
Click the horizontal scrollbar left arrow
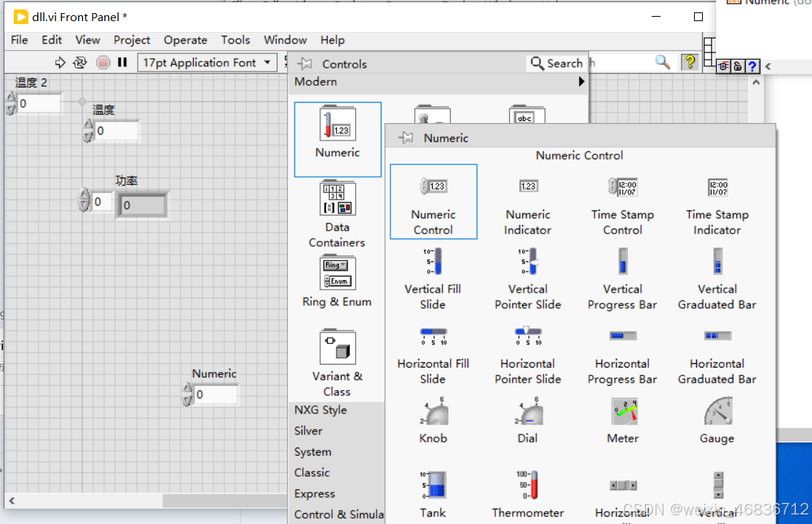(12, 501)
